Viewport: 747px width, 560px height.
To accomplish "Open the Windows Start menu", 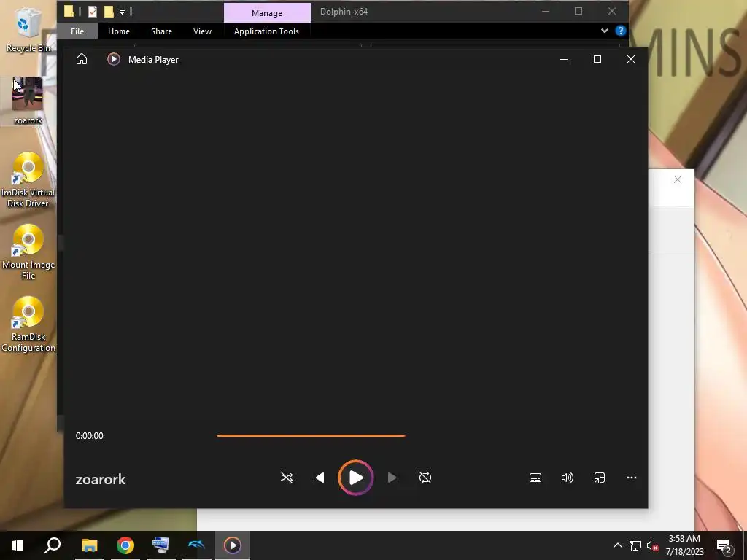I will click(x=18, y=545).
